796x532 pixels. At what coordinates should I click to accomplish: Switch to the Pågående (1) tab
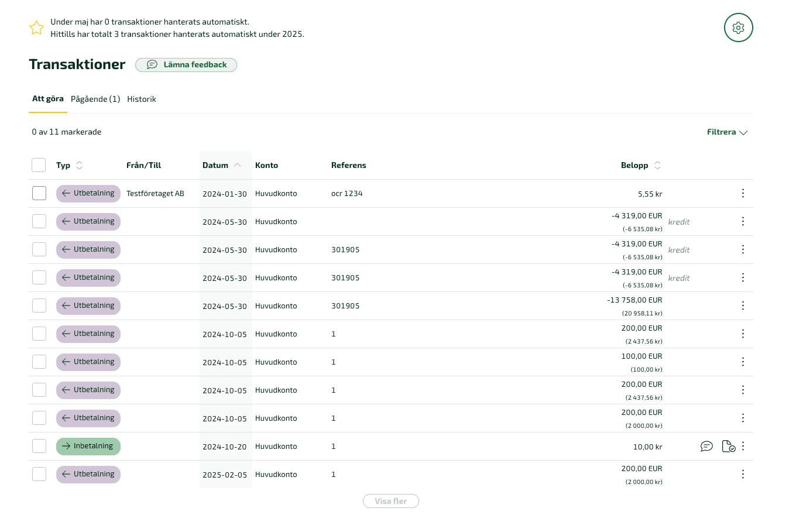point(95,99)
